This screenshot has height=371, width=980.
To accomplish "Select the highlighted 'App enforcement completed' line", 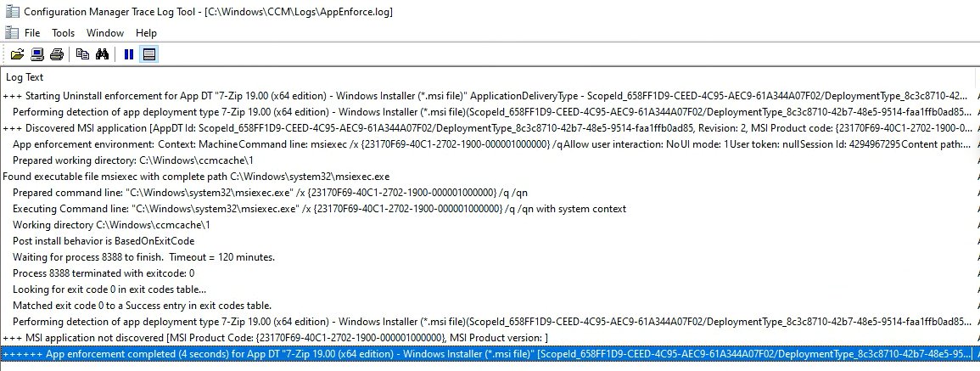I will [x=488, y=354].
